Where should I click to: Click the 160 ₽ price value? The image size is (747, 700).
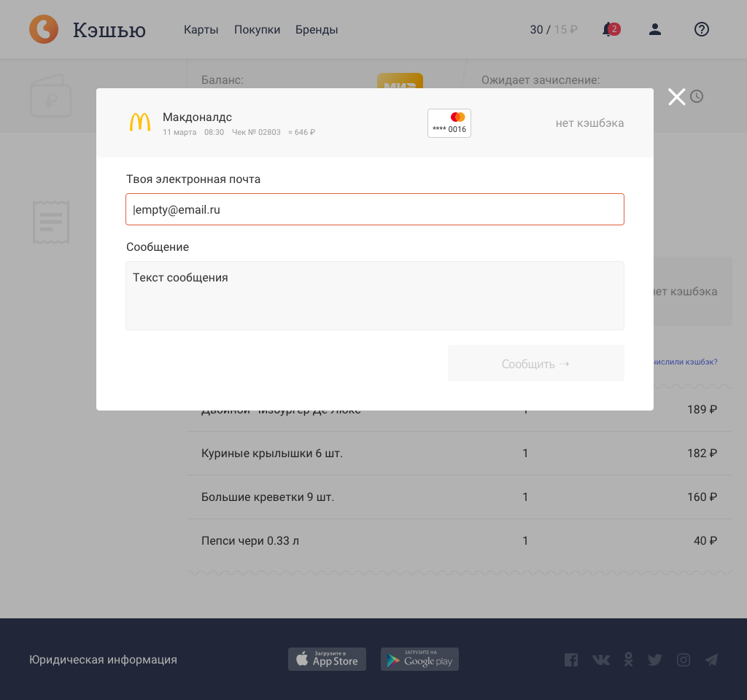coord(702,497)
